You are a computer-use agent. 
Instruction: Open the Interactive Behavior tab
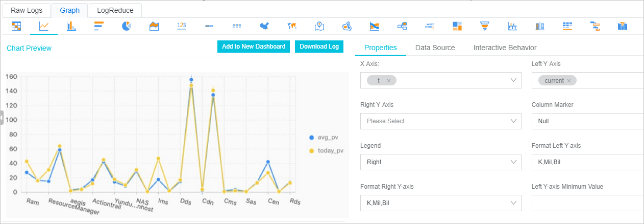[x=505, y=48]
